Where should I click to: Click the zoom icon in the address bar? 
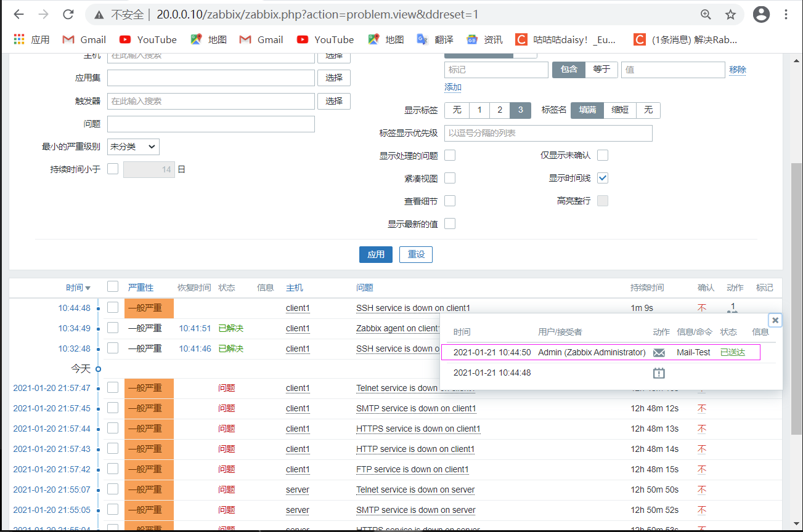(x=706, y=14)
